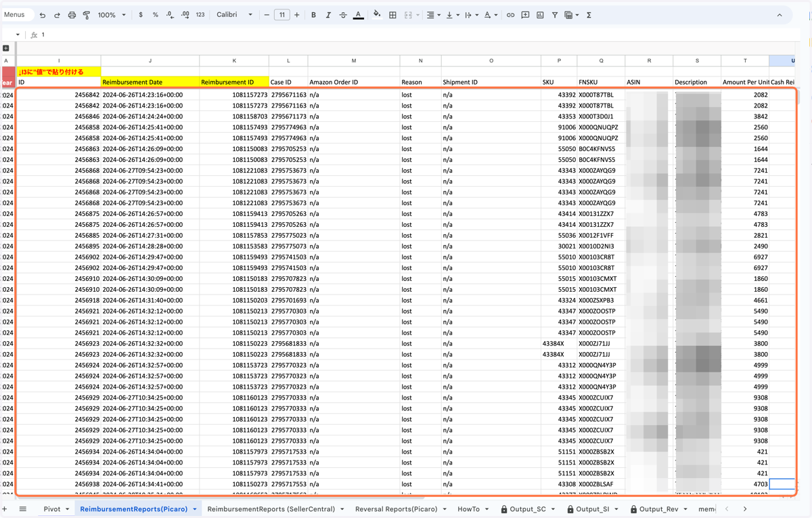Switch to the Reversal Reports(Picaro) sheet tab
Screen dimensions: 812x518
pyautogui.click(x=396, y=509)
